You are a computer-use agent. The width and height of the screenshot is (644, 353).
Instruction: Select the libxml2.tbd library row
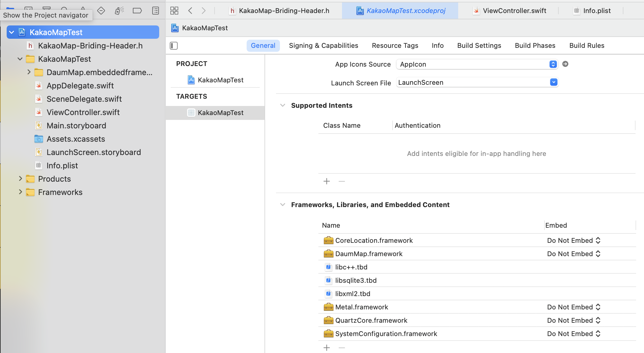(x=477, y=294)
